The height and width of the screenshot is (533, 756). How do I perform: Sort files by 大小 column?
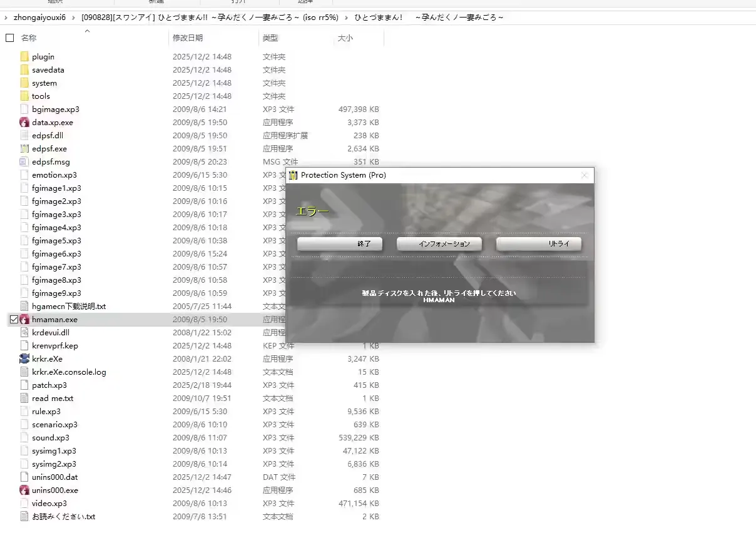click(x=345, y=38)
